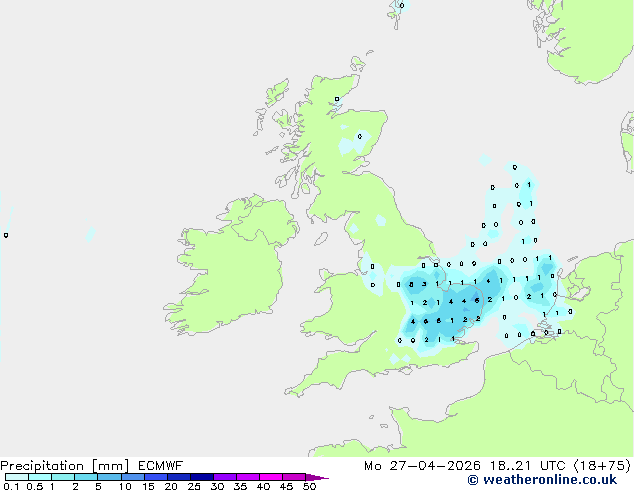The height and width of the screenshot is (490, 634).
Task: Click the weatheronline.co.uk copyright link
Action: (x=542, y=480)
